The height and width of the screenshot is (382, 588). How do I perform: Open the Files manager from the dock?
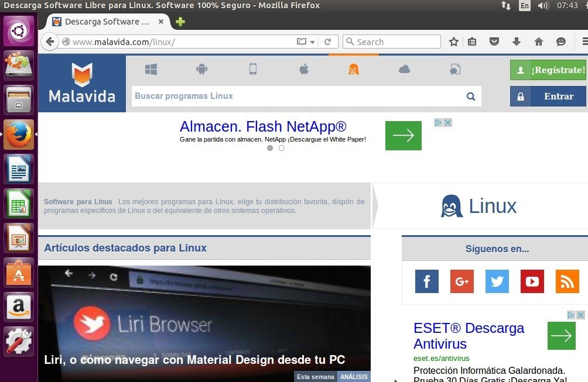[x=18, y=99]
